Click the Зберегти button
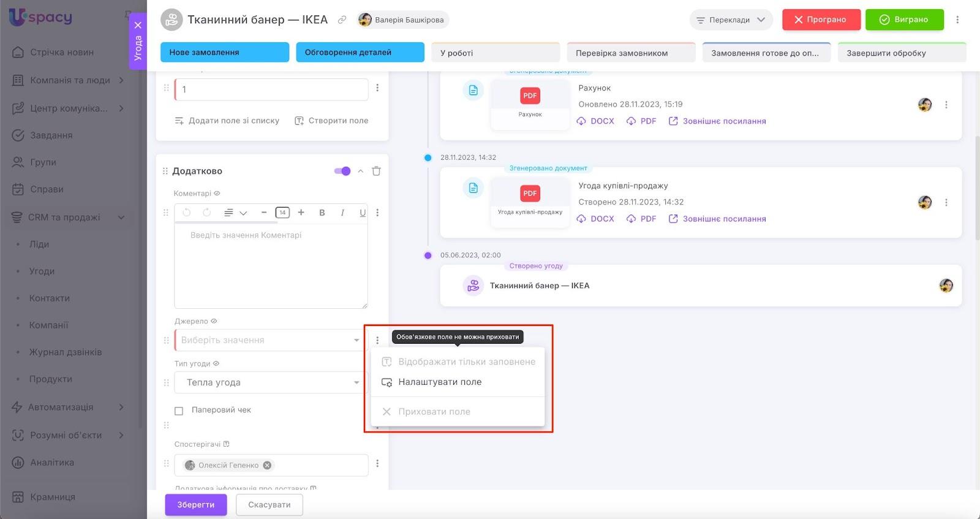 point(195,505)
